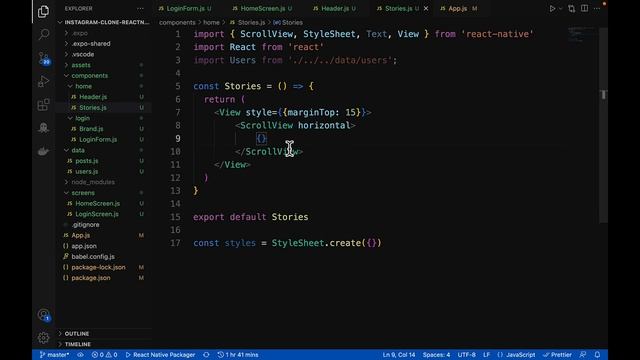This screenshot has height=360, width=640.
Task: Open Brand.js in the file tree
Action: tap(91, 129)
